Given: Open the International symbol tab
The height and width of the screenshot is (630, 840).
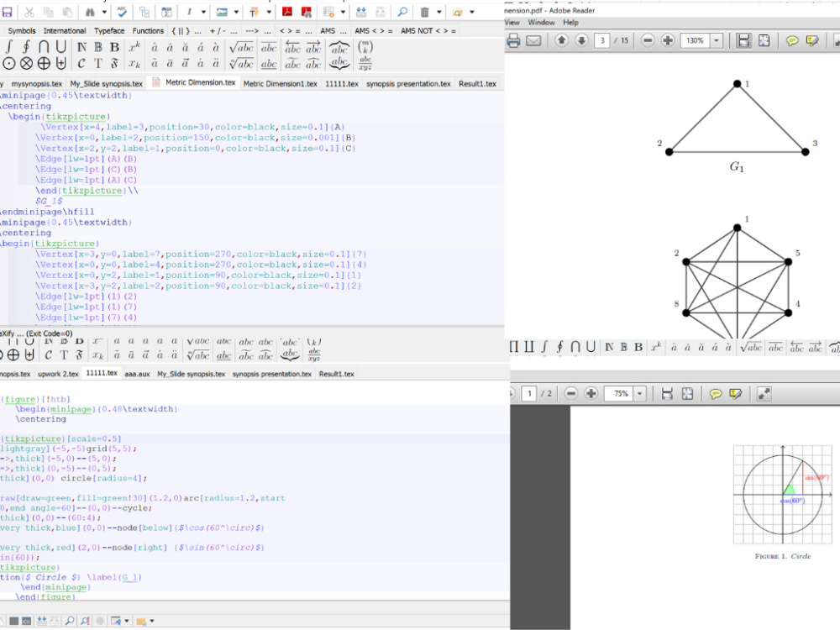Looking at the screenshot, I should pyautogui.click(x=65, y=31).
